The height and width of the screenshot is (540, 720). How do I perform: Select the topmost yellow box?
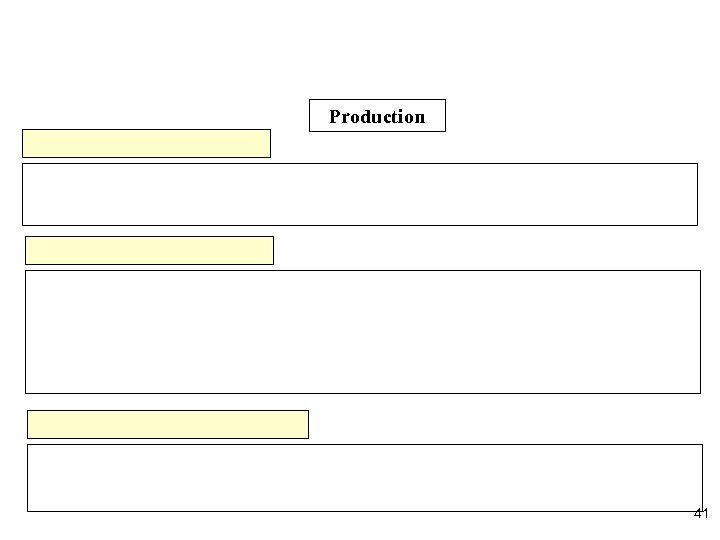point(146,143)
